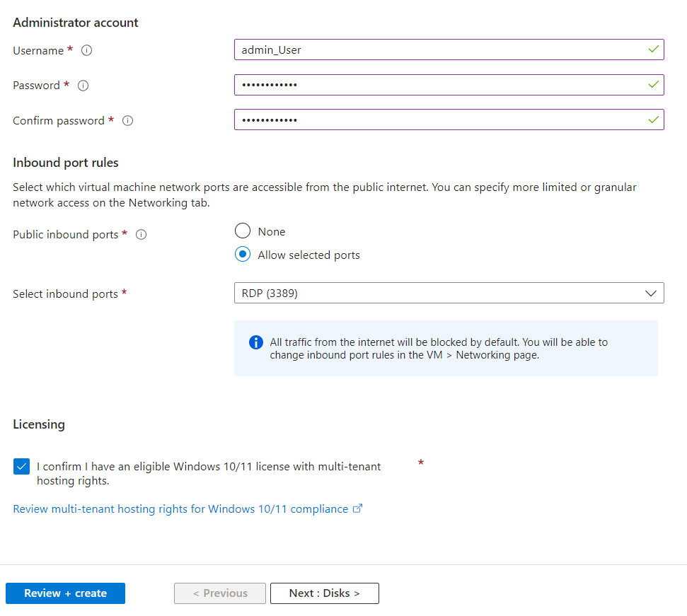Image resolution: width=687 pixels, height=616 pixels.
Task: Click the green checkmark in Username field
Action: [x=653, y=50]
